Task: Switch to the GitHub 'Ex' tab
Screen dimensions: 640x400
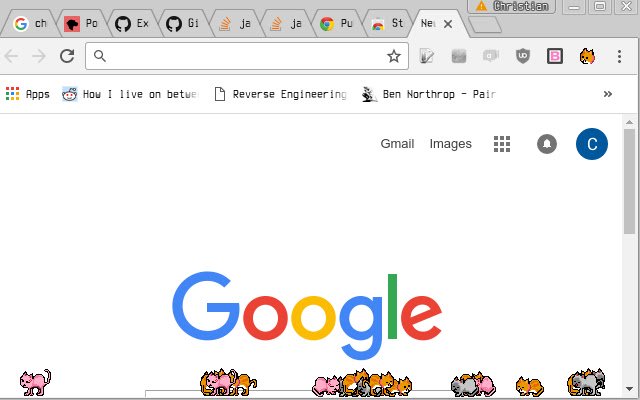Action: (132, 24)
